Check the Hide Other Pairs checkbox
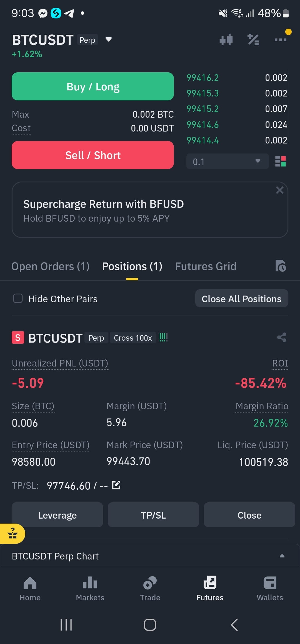300x644 pixels. pyautogui.click(x=18, y=298)
